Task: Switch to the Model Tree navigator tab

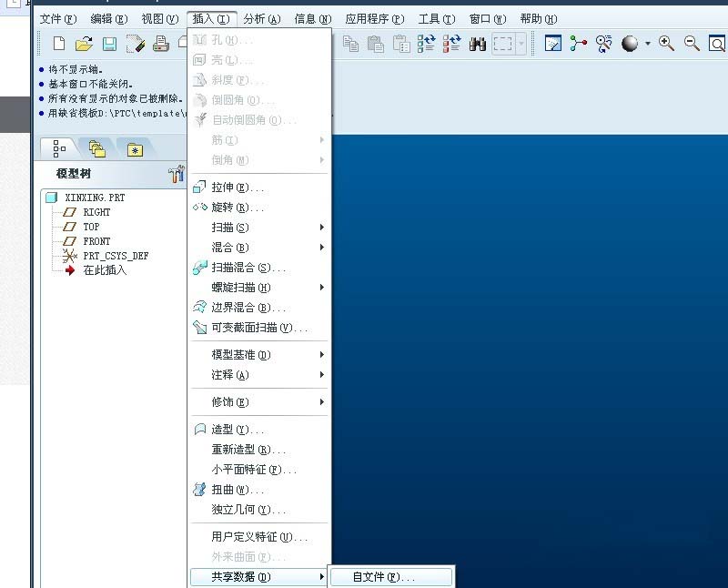Action: tap(59, 148)
